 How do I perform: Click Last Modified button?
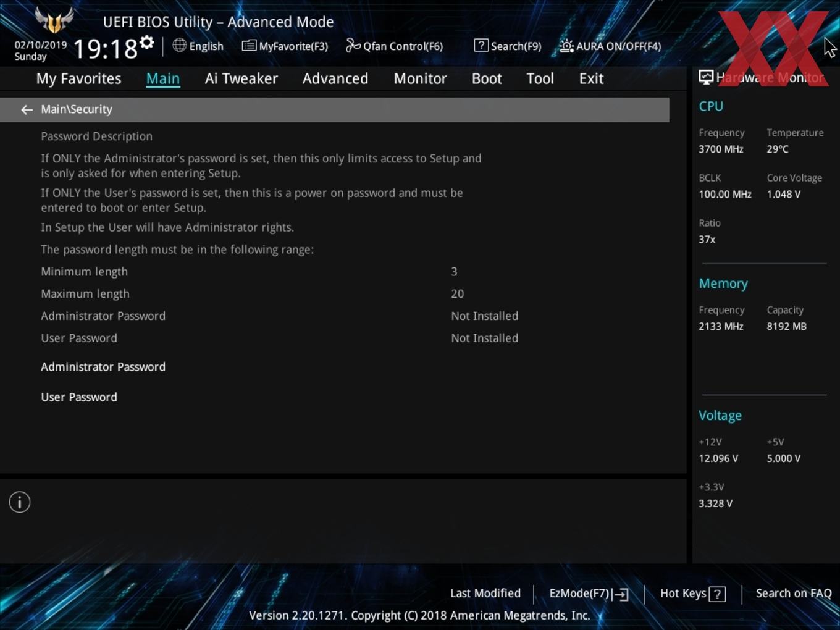coord(485,594)
